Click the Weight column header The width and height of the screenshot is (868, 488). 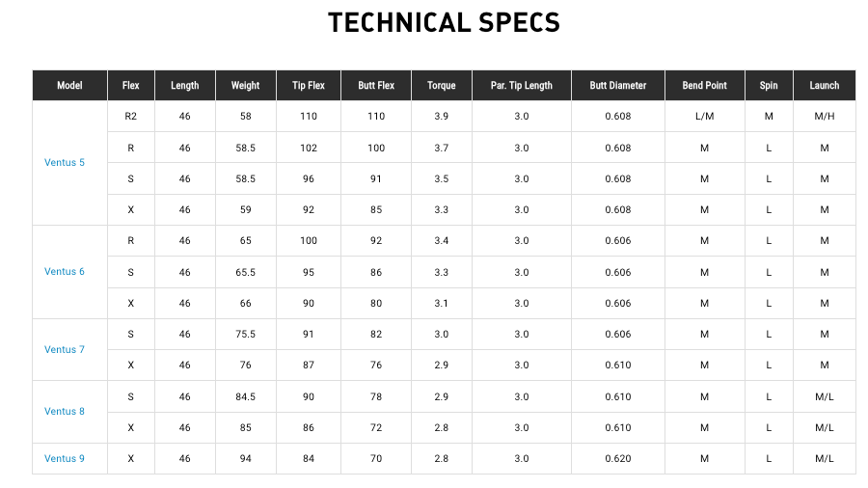pos(245,85)
